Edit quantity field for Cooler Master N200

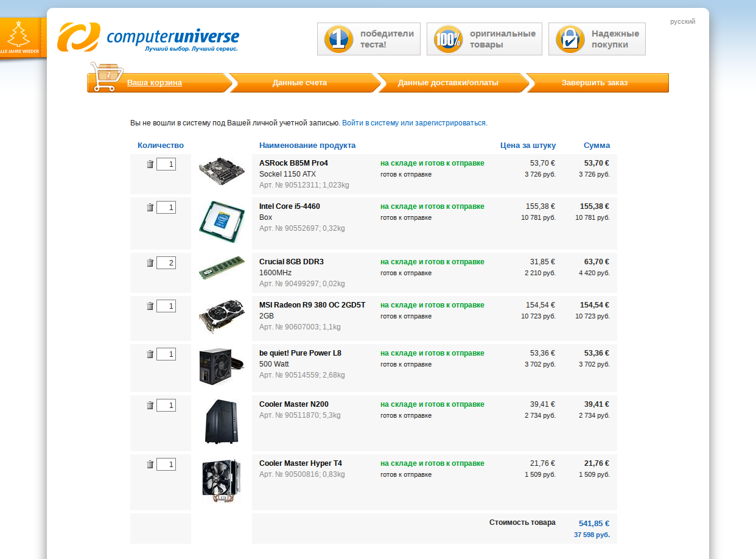click(x=166, y=406)
